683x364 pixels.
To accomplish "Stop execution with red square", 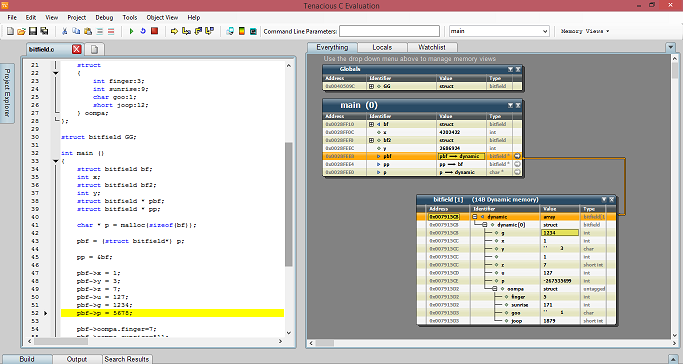I will tap(154, 31).
